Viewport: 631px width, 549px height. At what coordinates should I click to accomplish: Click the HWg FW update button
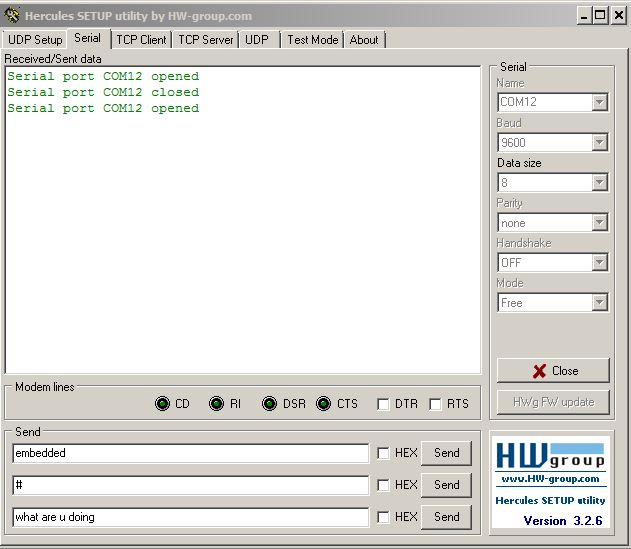click(553, 402)
